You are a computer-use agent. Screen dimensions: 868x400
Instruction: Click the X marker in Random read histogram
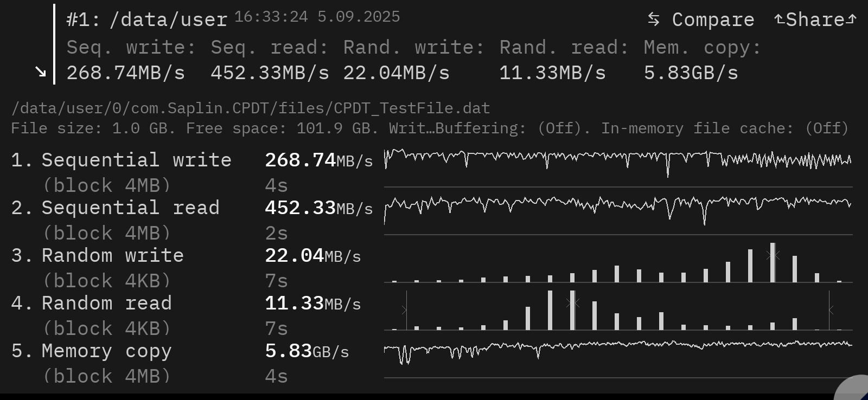point(573,303)
